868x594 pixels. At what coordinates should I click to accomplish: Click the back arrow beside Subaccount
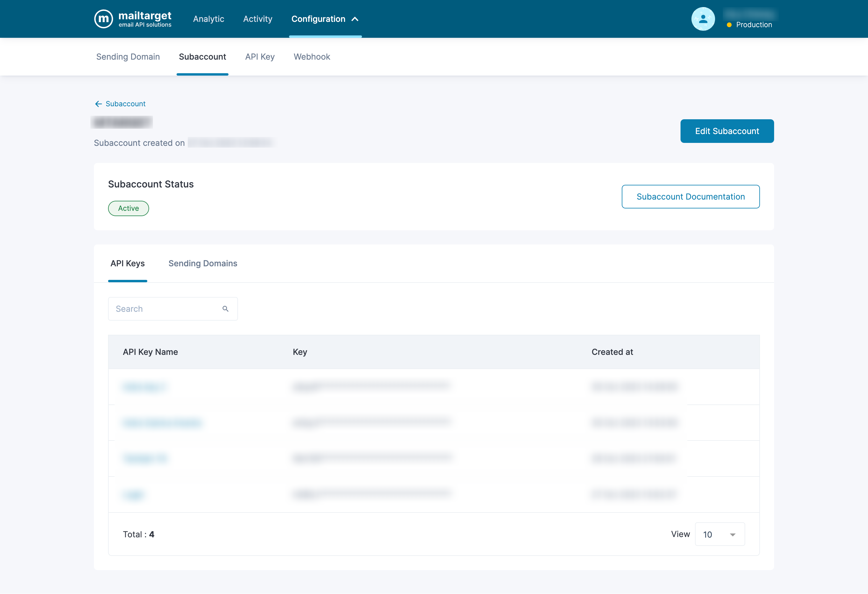98,104
